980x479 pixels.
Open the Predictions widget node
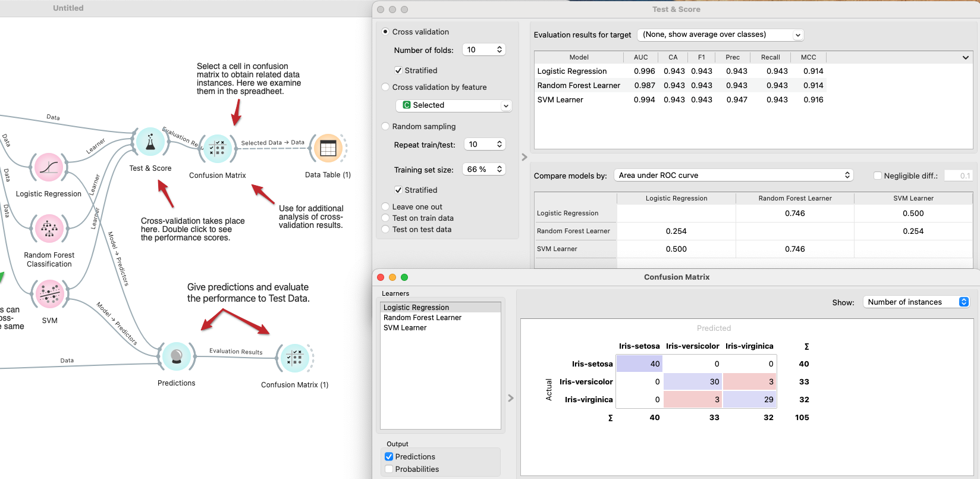click(177, 356)
